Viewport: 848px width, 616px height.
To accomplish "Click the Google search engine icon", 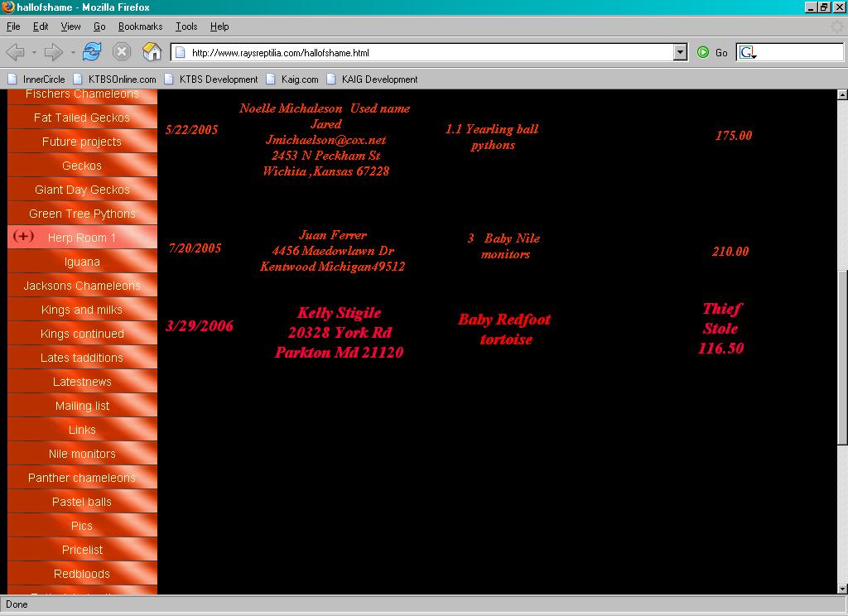I will (x=748, y=52).
